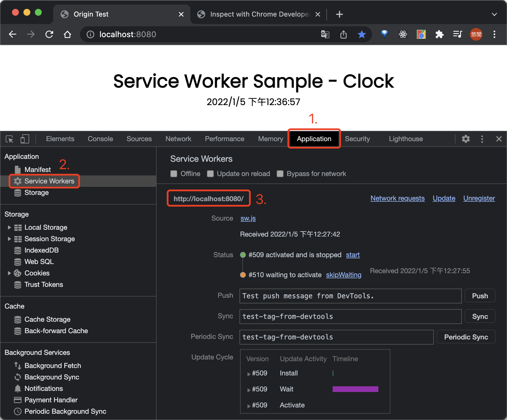The width and height of the screenshot is (507, 420).
Task: Click the purple Wait timeline bar
Action: 355,389
